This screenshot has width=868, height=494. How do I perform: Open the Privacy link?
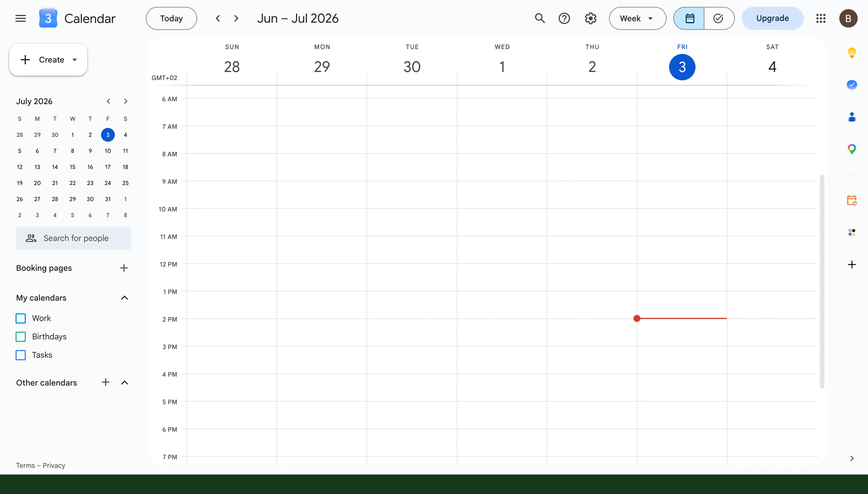tap(54, 466)
